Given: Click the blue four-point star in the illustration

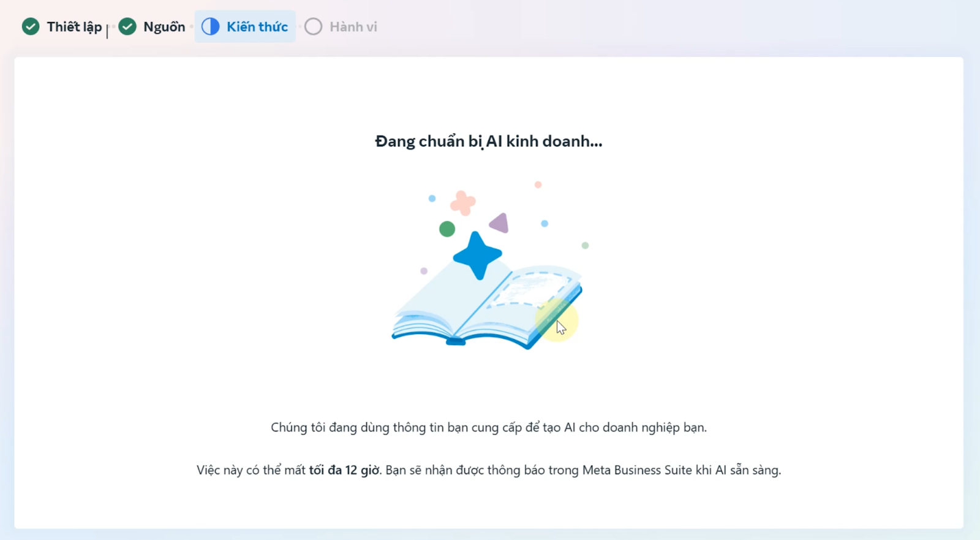Looking at the screenshot, I should coord(477,255).
